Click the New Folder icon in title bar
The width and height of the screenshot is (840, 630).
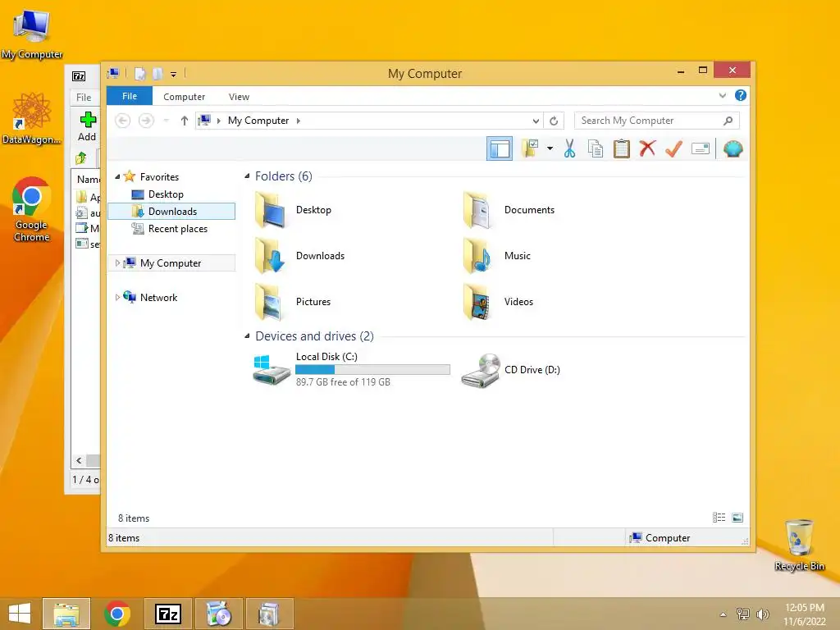click(x=157, y=73)
